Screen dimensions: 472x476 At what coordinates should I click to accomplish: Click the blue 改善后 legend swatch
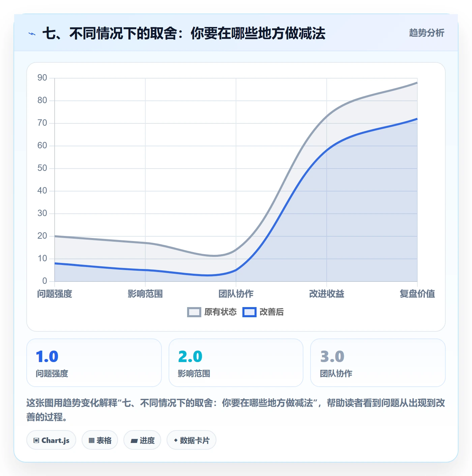pos(249,312)
